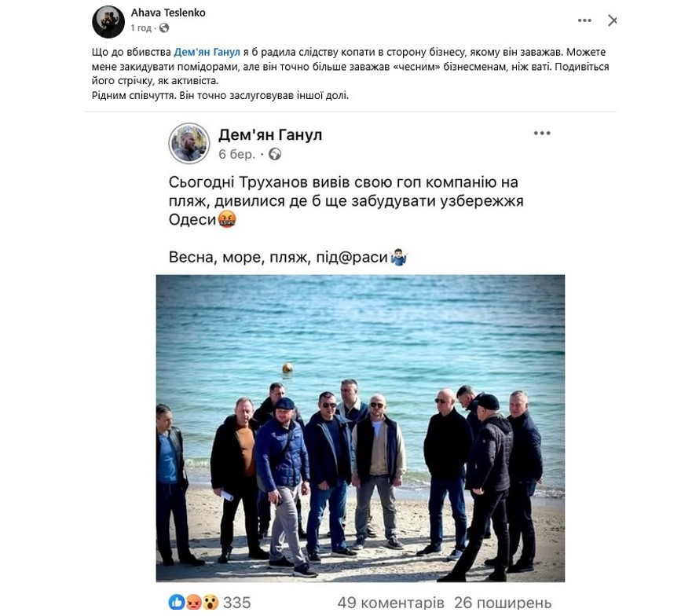Click the angry face reaction icon

193,603
